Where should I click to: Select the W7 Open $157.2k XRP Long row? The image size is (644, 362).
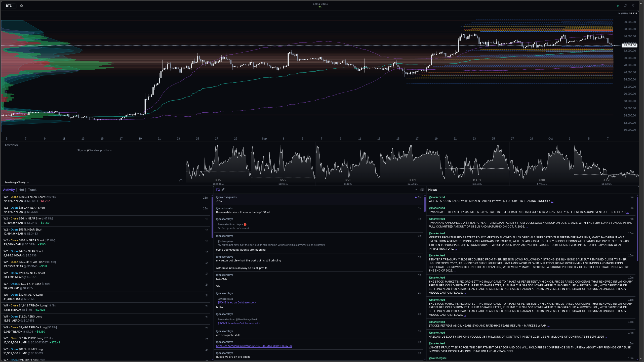(x=106, y=286)
